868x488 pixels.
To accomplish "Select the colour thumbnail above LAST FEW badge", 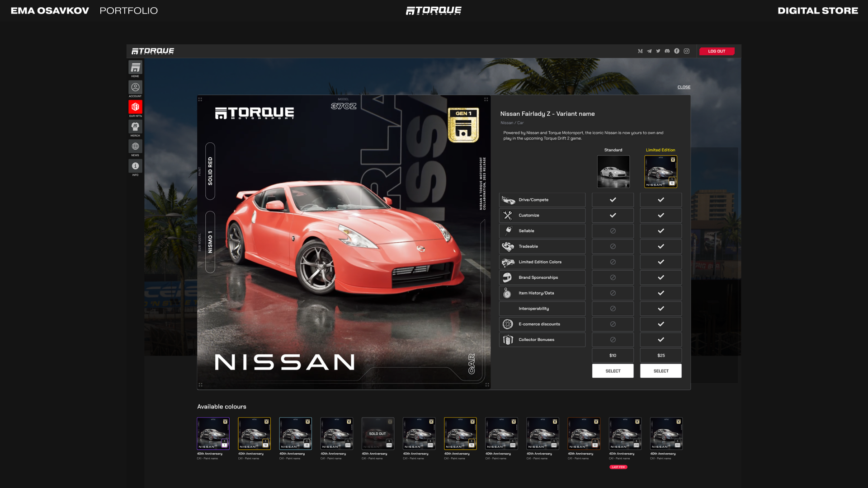I will tap(625, 434).
